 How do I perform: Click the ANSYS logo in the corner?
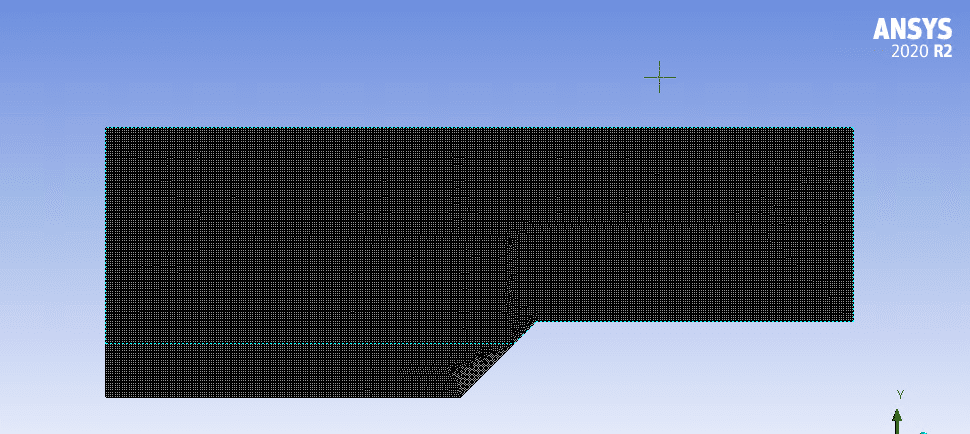click(912, 30)
